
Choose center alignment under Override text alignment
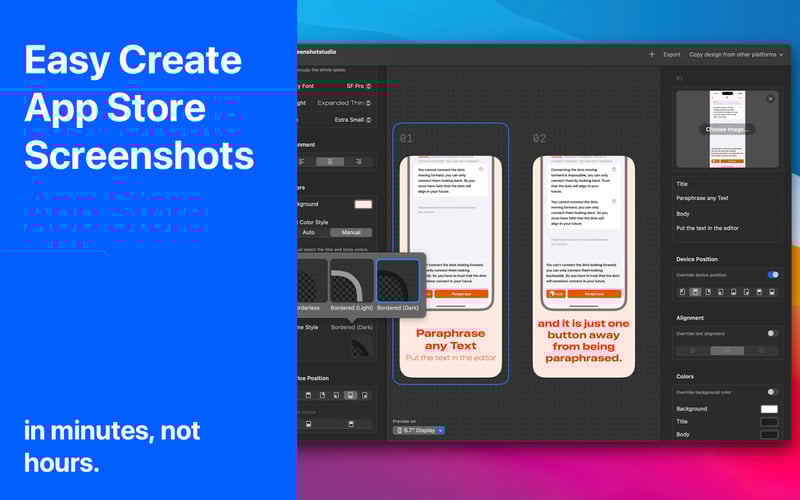727,351
